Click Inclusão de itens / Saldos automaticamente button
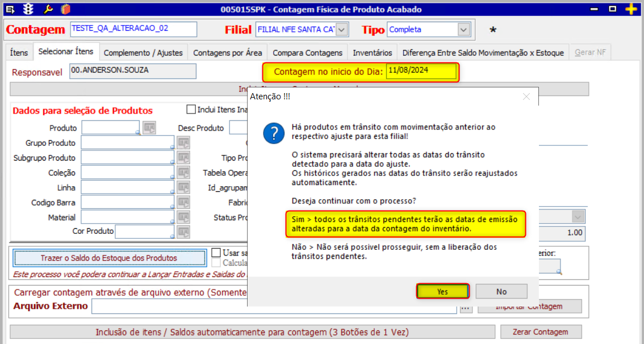The image size is (644, 344). [252, 332]
